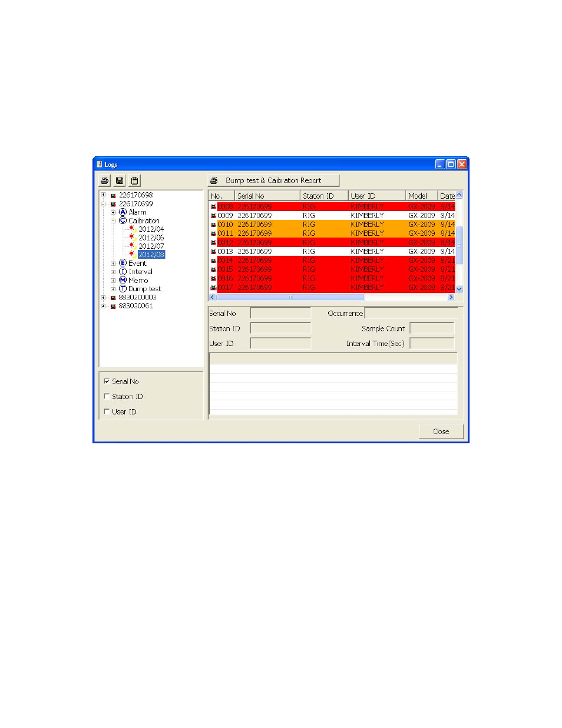Collapse the 226170699 instrument node

(x=104, y=204)
